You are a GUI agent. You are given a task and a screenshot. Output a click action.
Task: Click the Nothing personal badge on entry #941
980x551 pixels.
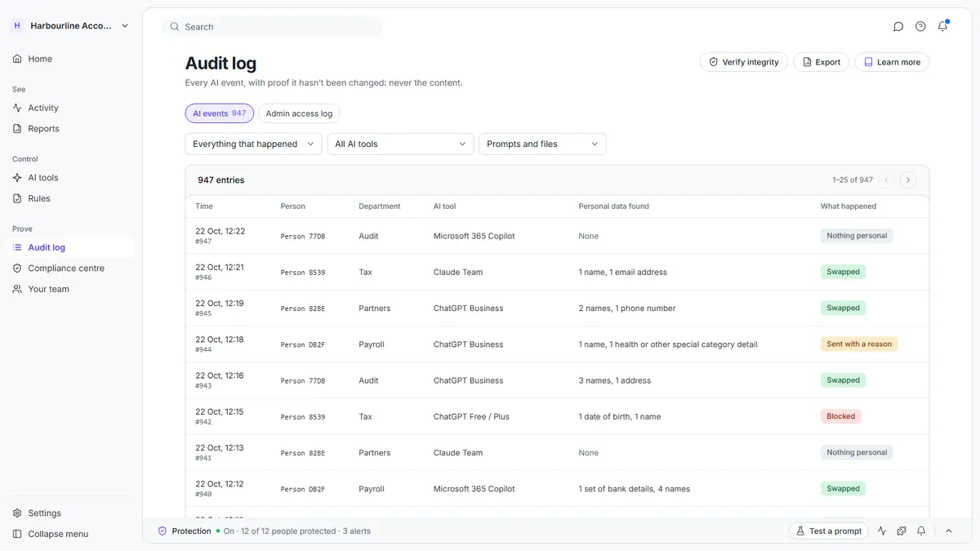857,452
